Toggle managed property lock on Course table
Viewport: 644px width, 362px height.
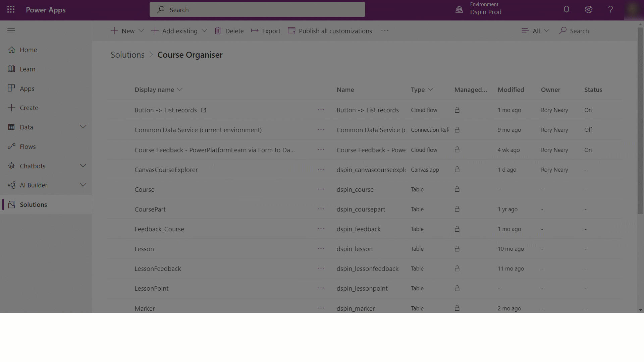[x=458, y=189]
